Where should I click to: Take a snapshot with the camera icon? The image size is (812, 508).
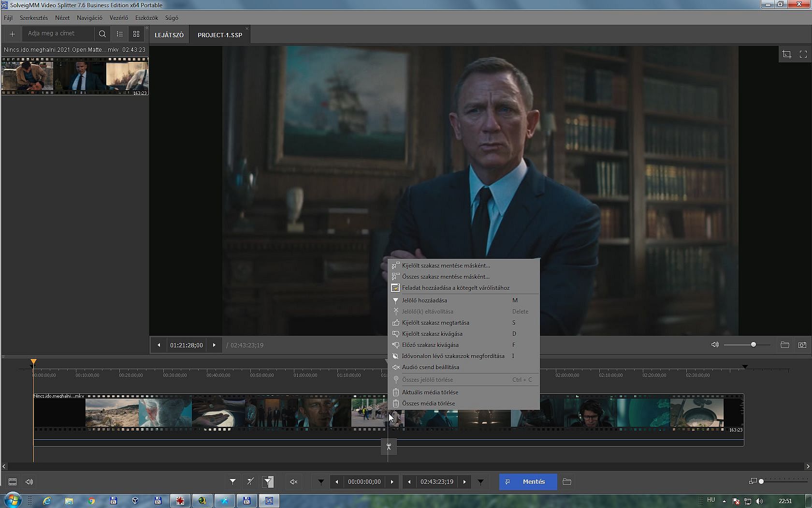point(802,345)
